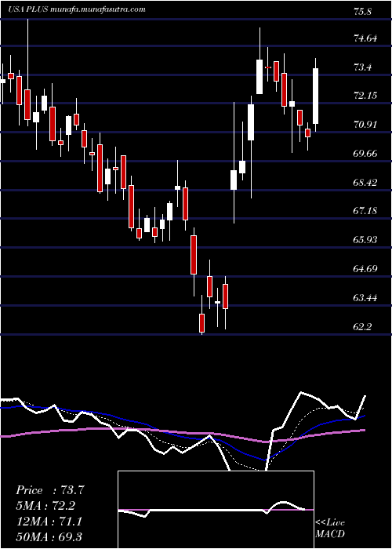Viewport: 392px width, 549px height.
Task: Click inside the MACD inset chart panel
Action: 216,510
